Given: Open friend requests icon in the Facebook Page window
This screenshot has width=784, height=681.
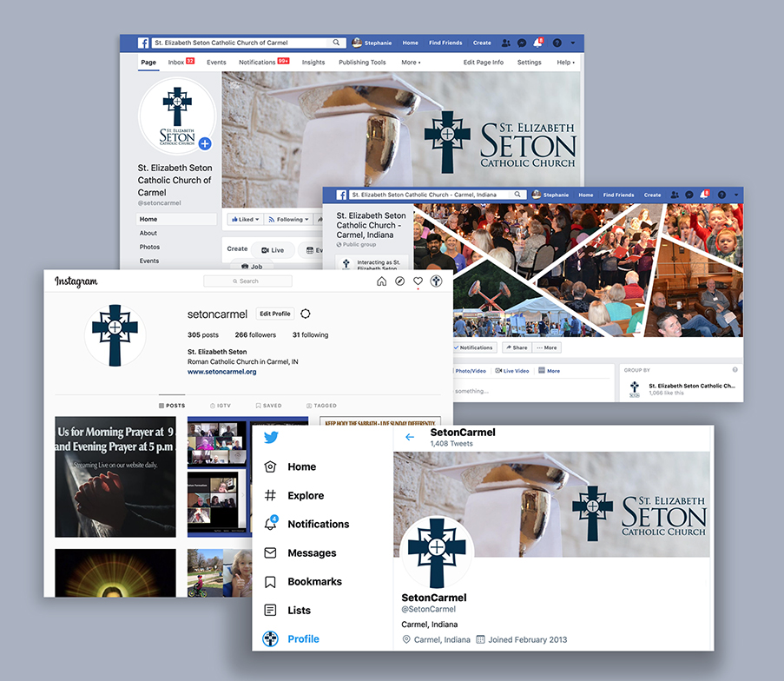Looking at the screenshot, I should tap(506, 43).
